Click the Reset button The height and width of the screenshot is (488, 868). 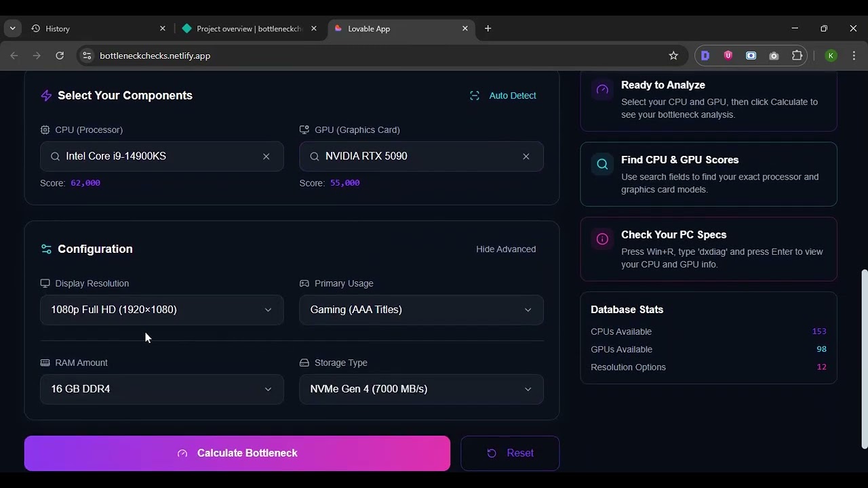click(510, 453)
